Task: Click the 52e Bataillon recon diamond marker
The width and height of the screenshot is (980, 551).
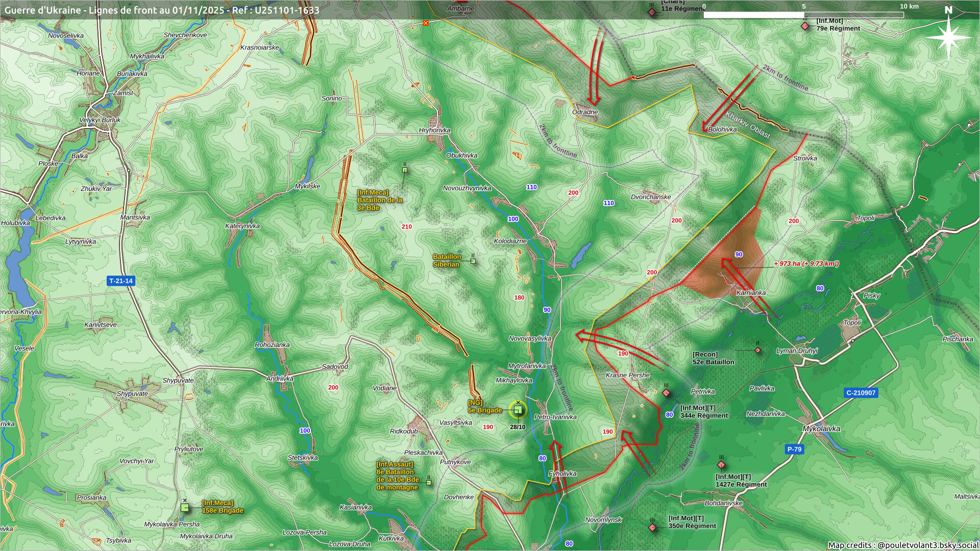Action: click(758, 350)
